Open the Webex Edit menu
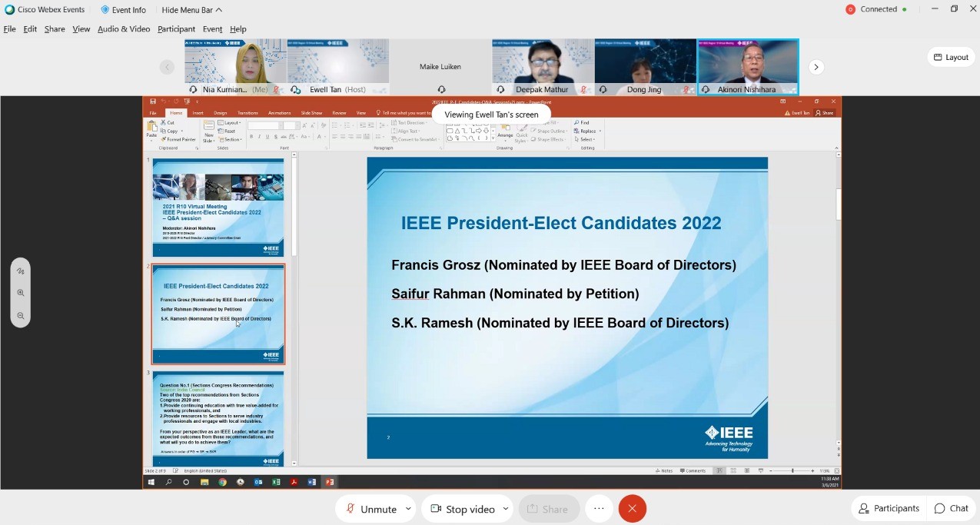This screenshot has height=525, width=980. [x=30, y=29]
